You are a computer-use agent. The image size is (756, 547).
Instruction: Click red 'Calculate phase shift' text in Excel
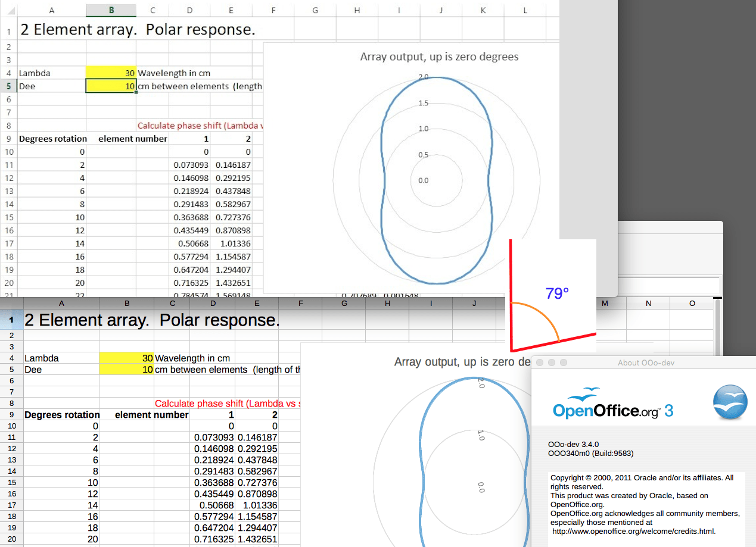tap(200, 126)
